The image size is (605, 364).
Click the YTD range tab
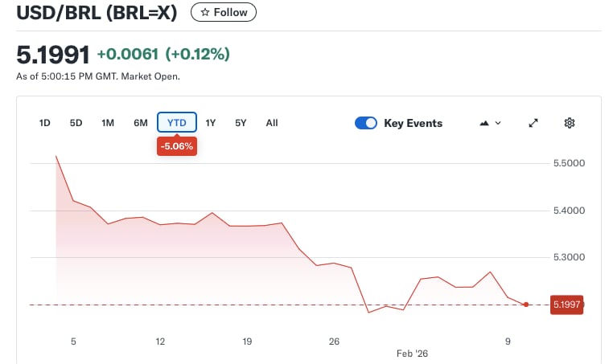tap(176, 123)
